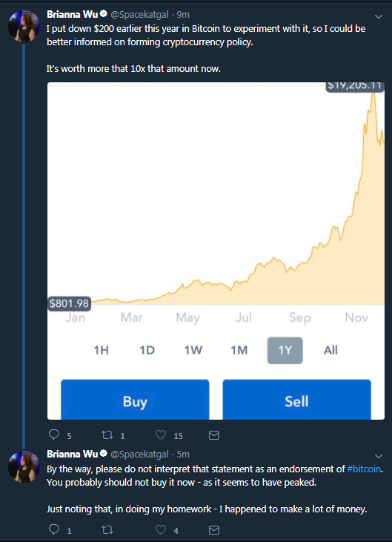Viewport: 392px width, 542px height.
Task: Click the blue Sell button
Action: [x=296, y=400]
